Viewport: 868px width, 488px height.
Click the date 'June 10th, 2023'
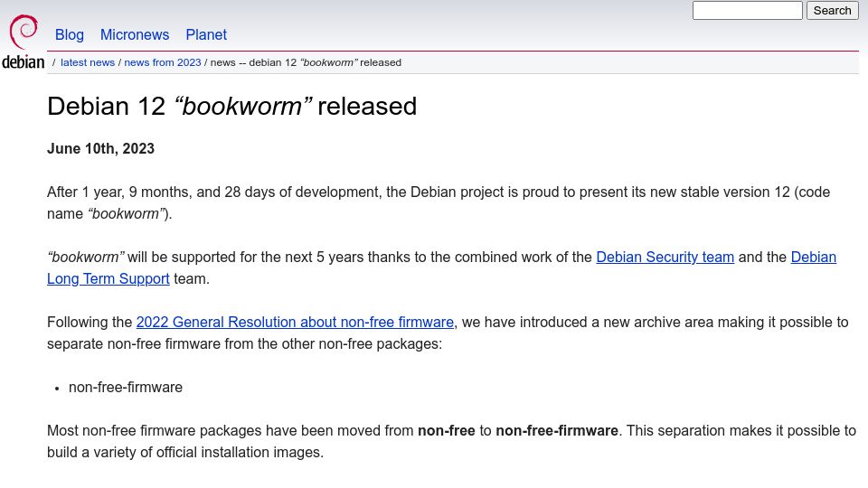coord(100,149)
